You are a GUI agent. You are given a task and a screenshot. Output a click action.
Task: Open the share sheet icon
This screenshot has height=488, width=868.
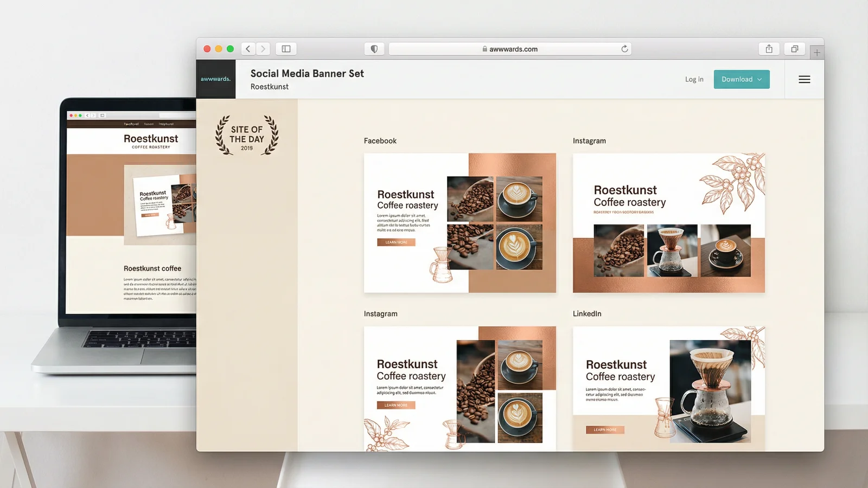point(769,48)
